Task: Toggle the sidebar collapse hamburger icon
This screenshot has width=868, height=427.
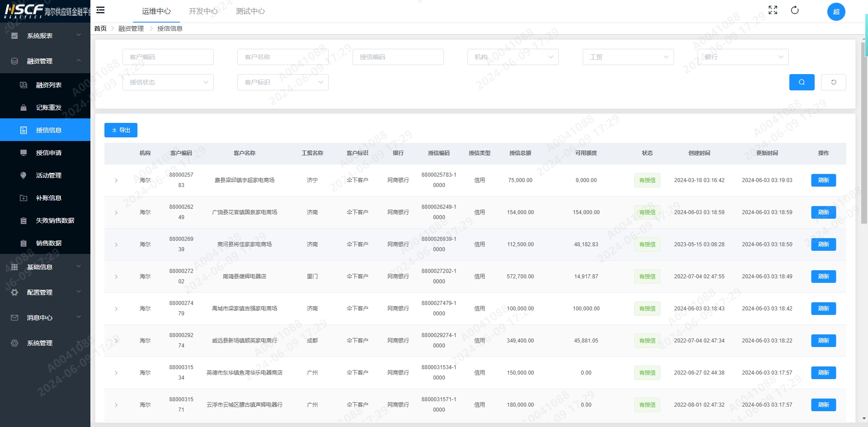Action: [100, 10]
